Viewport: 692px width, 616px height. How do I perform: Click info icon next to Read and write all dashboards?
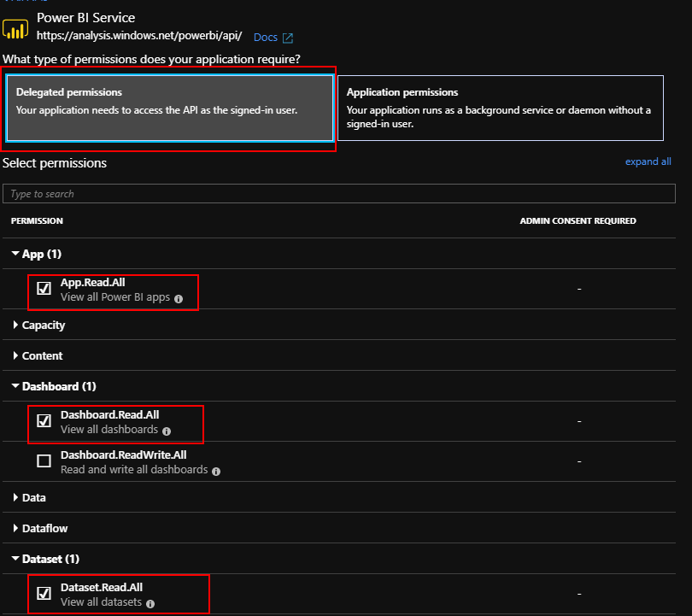(x=216, y=472)
